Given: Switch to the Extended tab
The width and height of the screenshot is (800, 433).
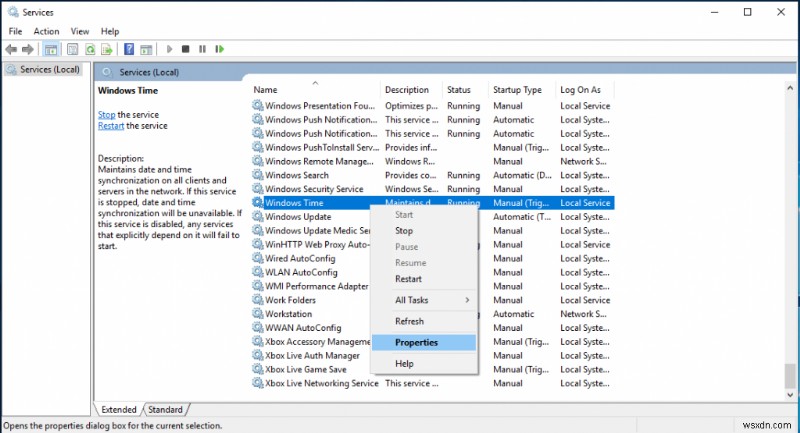Looking at the screenshot, I should pos(119,410).
